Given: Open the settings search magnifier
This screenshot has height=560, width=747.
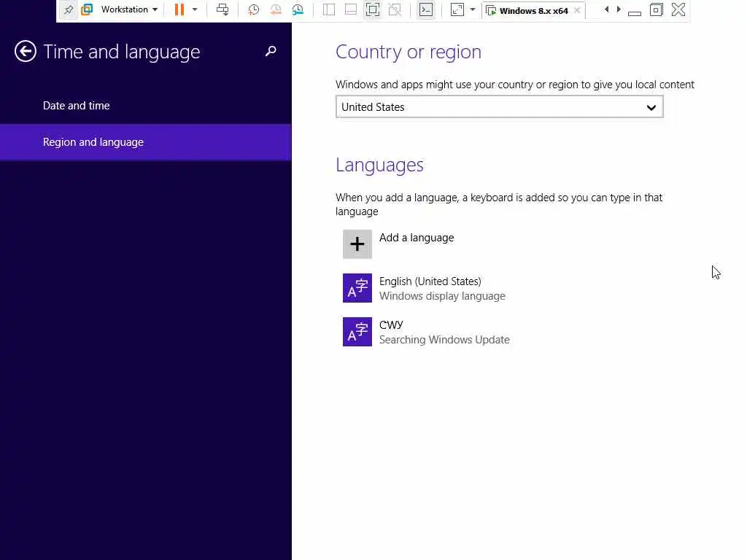Looking at the screenshot, I should click(x=271, y=51).
